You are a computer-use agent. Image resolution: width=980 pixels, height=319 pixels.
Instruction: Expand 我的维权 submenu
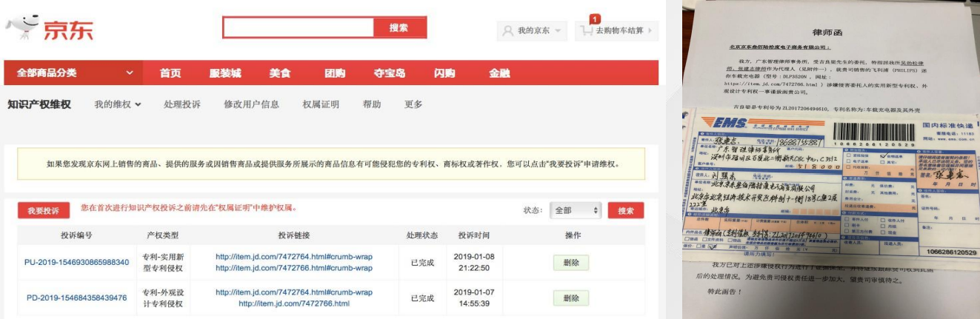pyautogui.click(x=118, y=104)
